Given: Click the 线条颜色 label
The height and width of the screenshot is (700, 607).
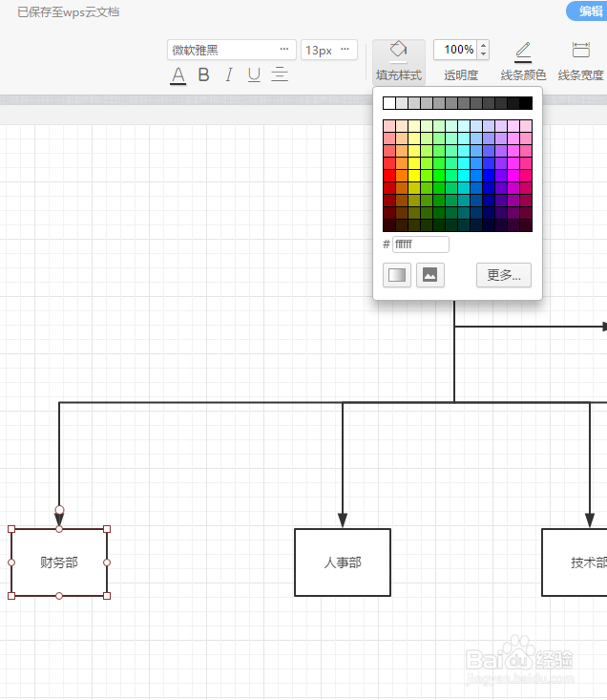Looking at the screenshot, I should [x=523, y=75].
